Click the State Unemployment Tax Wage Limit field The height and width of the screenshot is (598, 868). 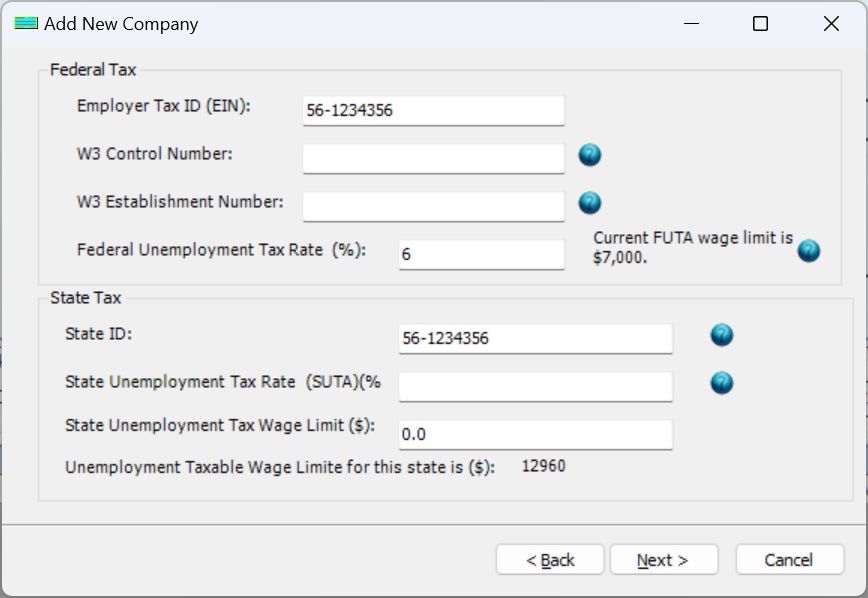pyautogui.click(x=536, y=434)
